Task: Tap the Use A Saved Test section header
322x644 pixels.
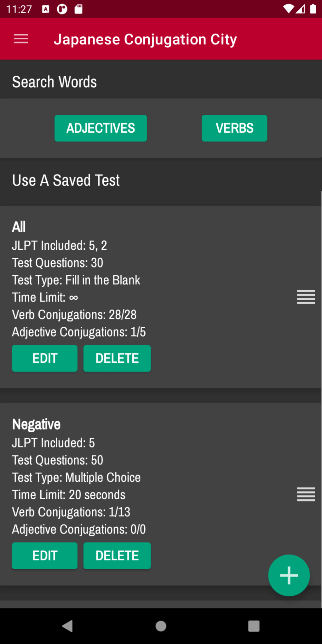Action: click(66, 180)
